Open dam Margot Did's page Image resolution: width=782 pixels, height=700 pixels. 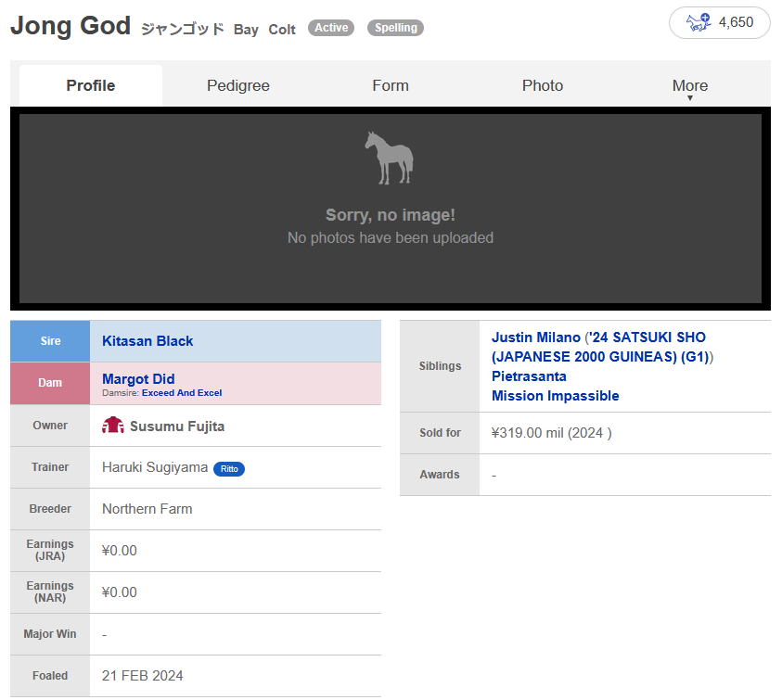point(138,379)
